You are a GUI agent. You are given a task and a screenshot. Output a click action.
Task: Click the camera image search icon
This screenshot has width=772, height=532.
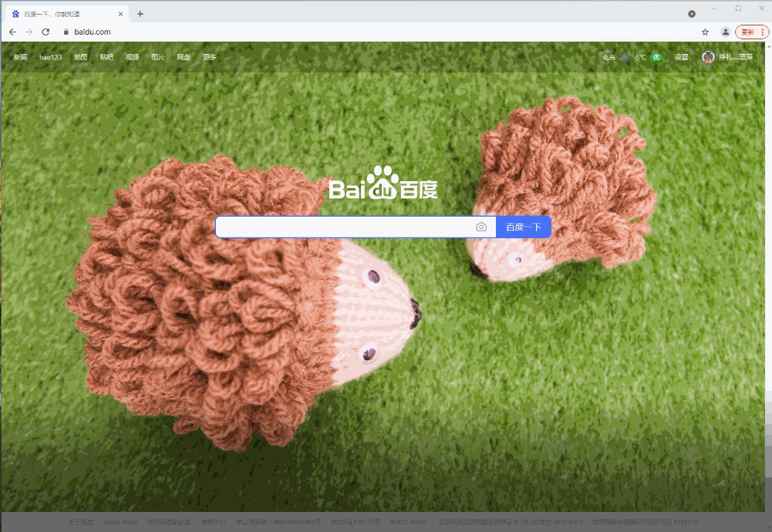point(481,227)
